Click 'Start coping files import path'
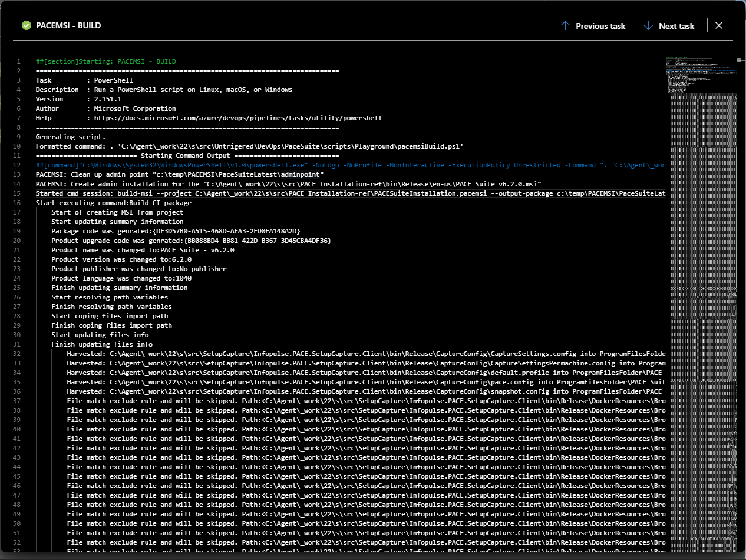This screenshot has width=746, height=560. [x=110, y=316]
